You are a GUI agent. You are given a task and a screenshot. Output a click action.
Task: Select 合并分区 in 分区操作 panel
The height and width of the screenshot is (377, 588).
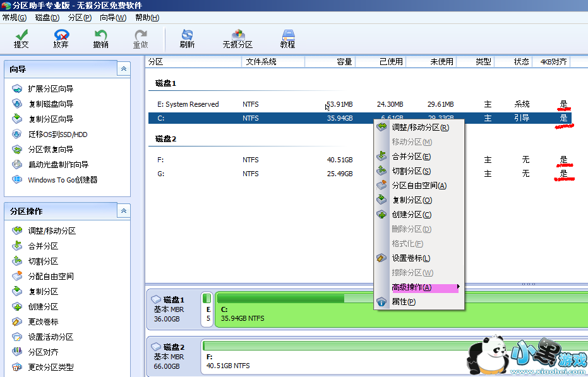point(35,246)
